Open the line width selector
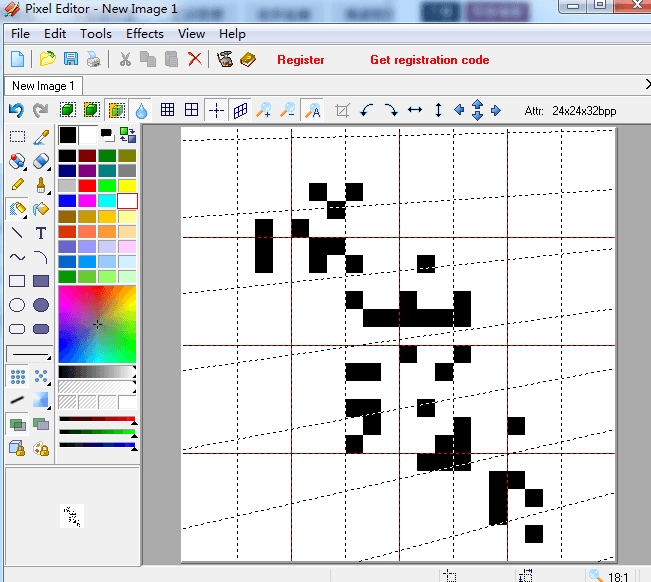The width and height of the screenshot is (651, 582). 29,354
